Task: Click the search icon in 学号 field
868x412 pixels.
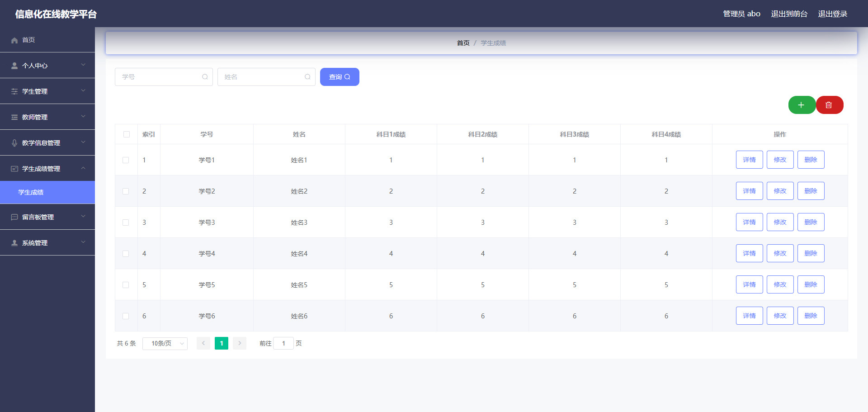Action: tap(205, 77)
